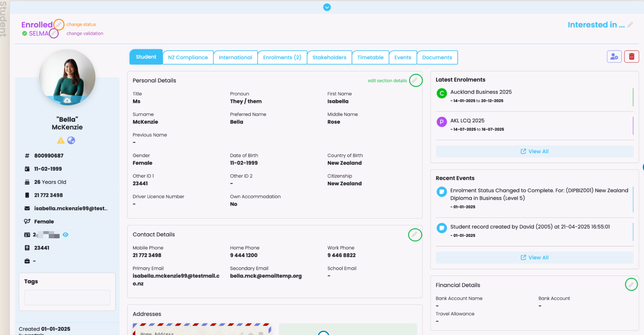This screenshot has height=335, width=644.
Task: Click the pencil icon beside SELMA validation
Action: [54, 34]
